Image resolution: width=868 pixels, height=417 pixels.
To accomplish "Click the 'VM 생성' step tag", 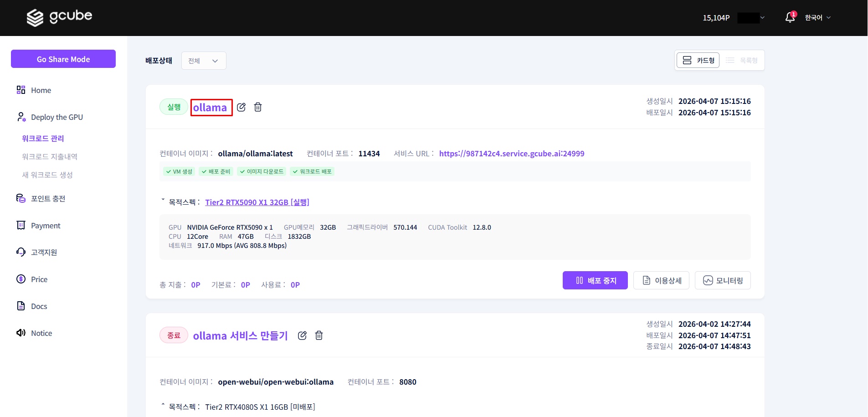I will 180,171.
